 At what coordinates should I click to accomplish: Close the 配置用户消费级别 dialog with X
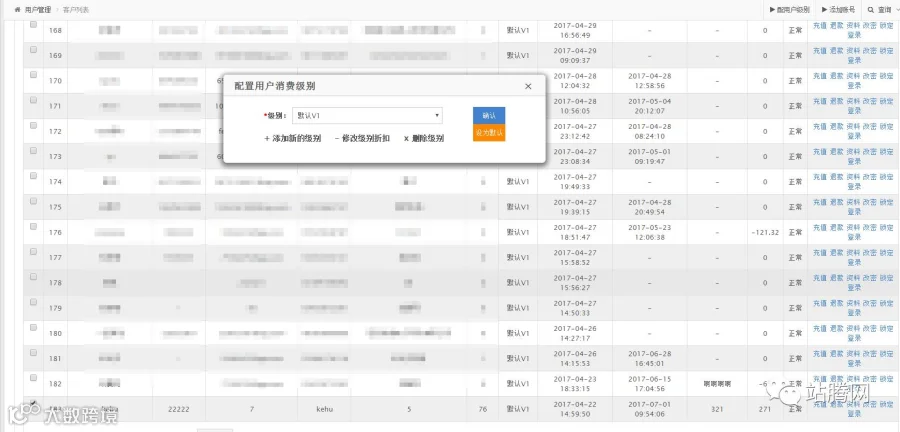(x=528, y=87)
